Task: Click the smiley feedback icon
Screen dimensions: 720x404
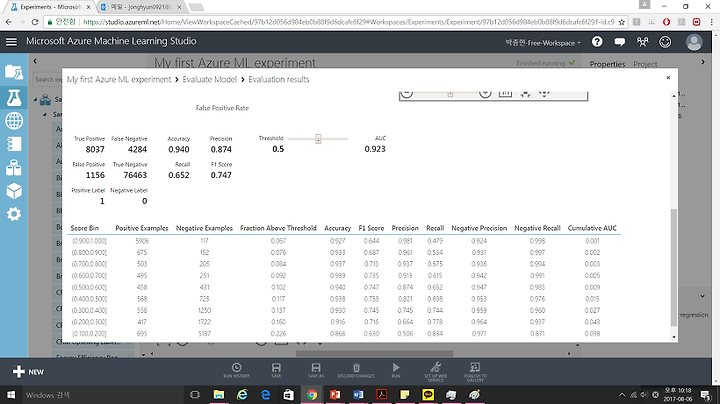Action: point(665,42)
